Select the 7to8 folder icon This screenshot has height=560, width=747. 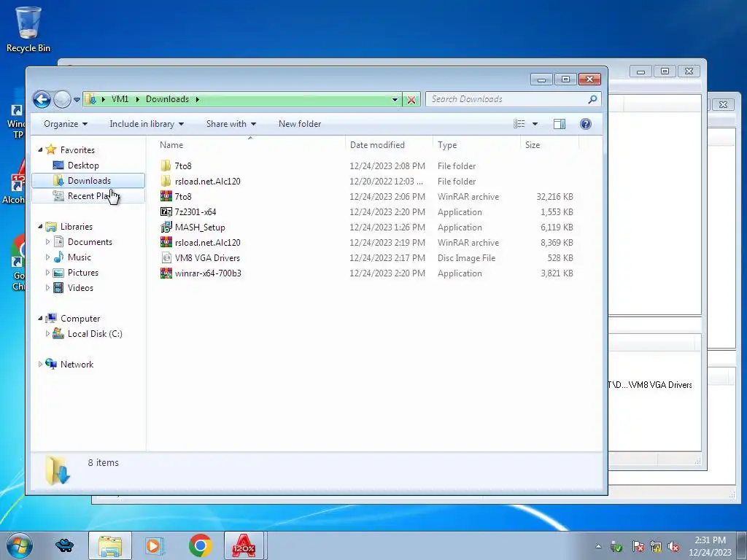pyautogui.click(x=166, y=166)
